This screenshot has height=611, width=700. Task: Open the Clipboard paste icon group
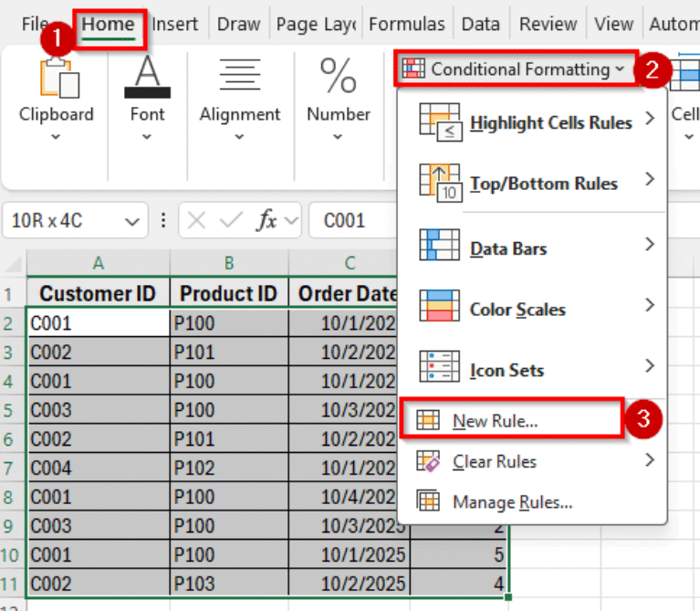click(x=60, y=78)
